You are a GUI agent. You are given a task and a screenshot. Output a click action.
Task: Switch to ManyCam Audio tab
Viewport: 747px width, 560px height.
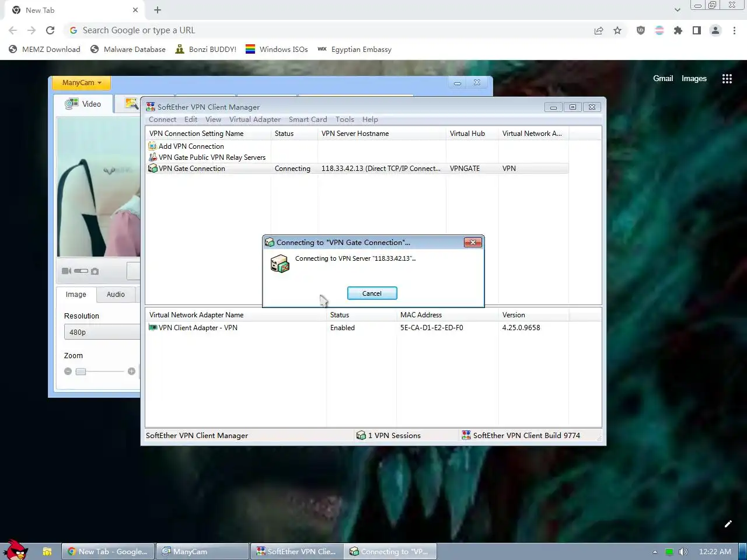pos(116,295)
